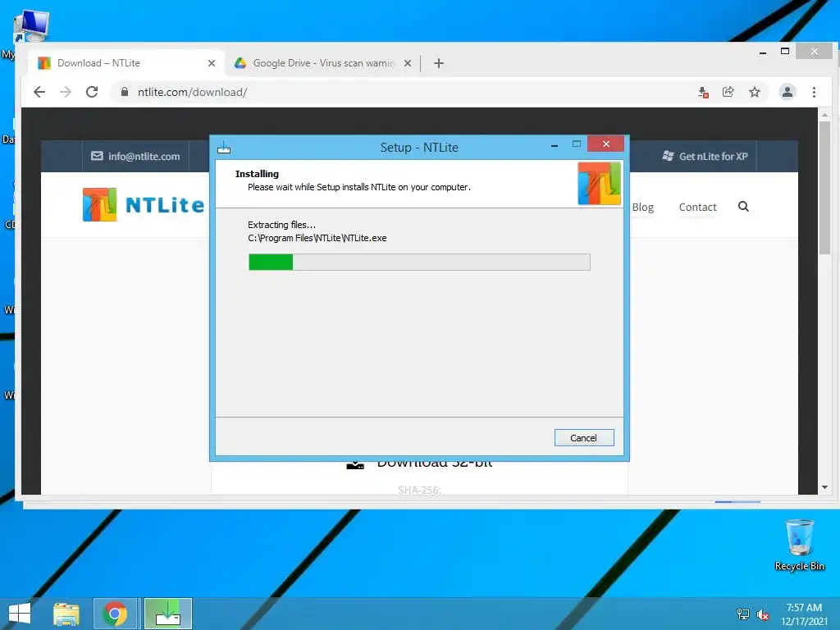Click the info@ntlite.com email link
Image resolution: width=840 pixels, height=630 pixels.
[x=135, y=157]
